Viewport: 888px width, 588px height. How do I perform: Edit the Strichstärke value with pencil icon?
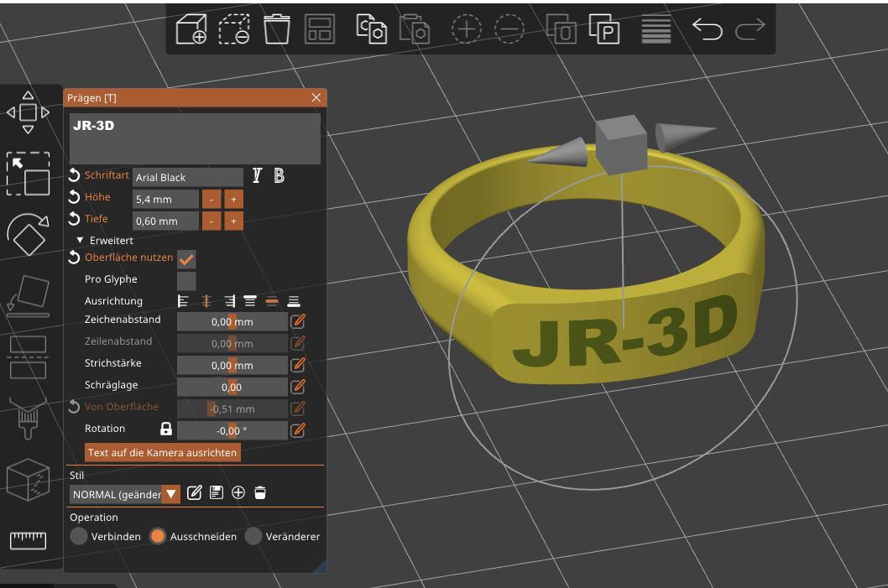298,365
